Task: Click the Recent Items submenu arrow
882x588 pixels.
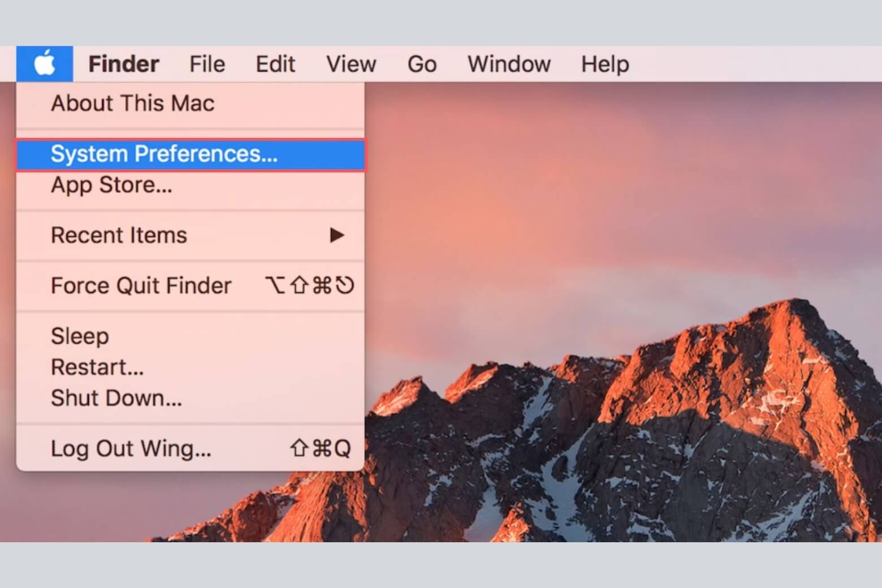Action: tap(337, 236)
